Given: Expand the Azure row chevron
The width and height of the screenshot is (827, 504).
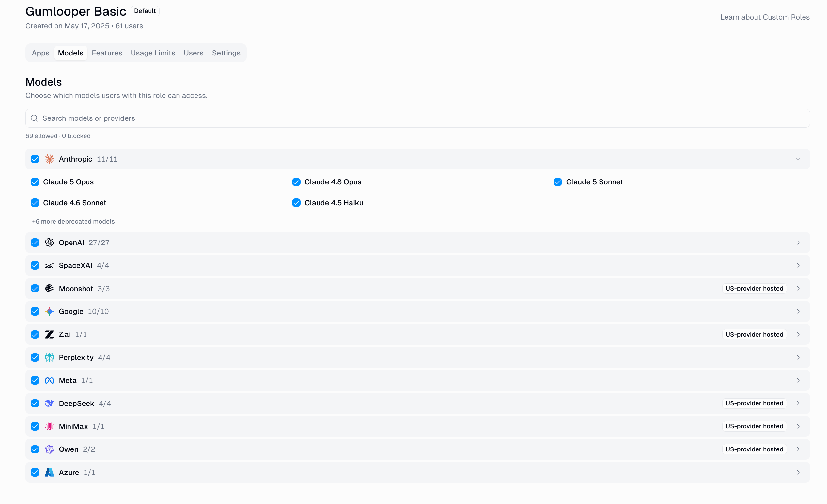Looking at the screenshot, I should [799, 472].
